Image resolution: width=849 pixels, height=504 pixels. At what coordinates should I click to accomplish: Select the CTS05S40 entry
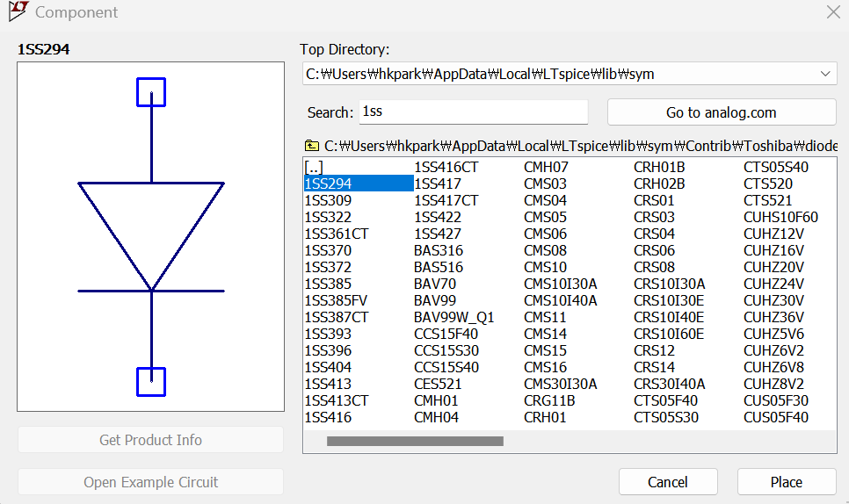(x=776, y=167)
